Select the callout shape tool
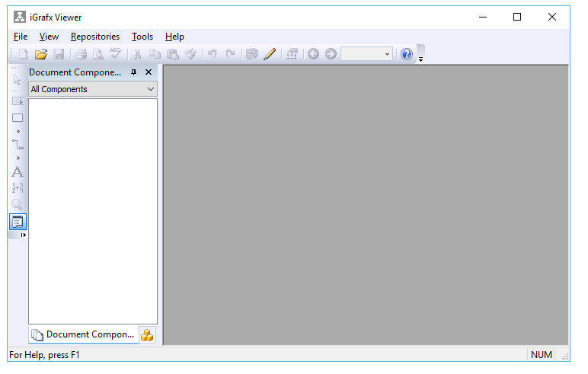 pyautogui.click(x=18, y=101)
